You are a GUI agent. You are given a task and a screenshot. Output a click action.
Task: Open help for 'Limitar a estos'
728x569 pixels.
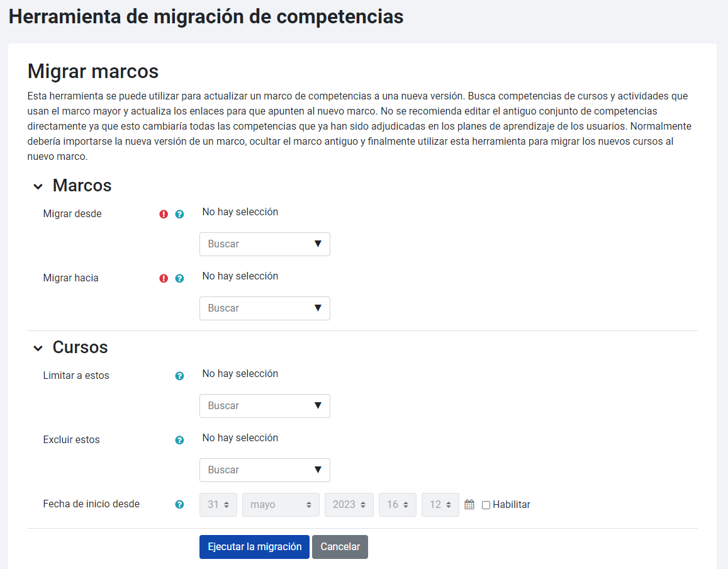click(x=180, y=376)
